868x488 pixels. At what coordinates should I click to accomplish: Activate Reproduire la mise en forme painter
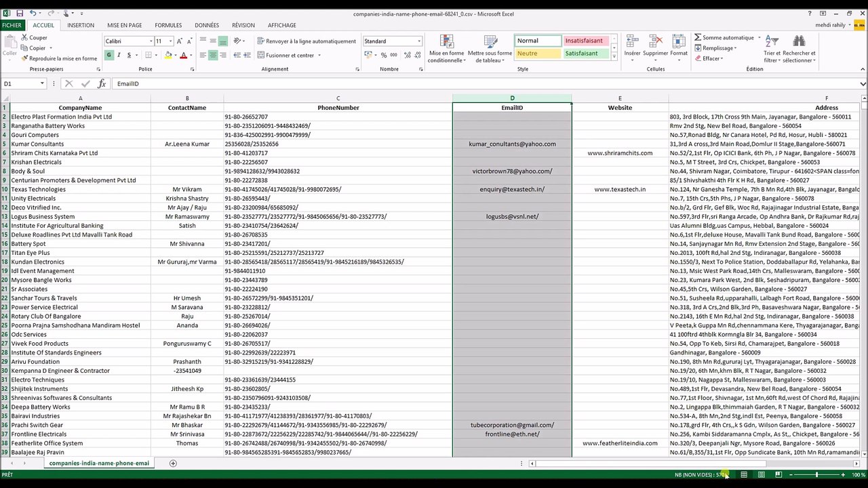tap(59, 58)
